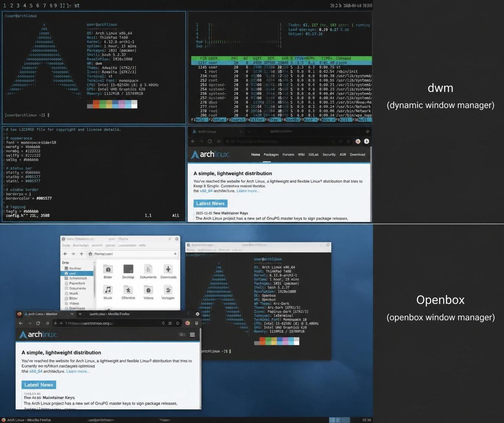Click AUR in the Arch site navigation

click(343, 155)
